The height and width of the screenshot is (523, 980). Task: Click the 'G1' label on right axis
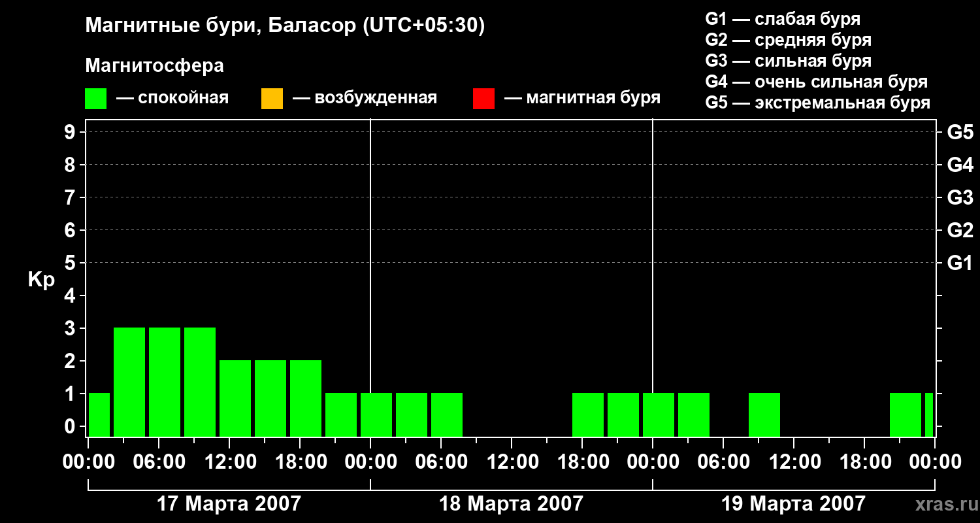pyautogui.click(x=960, y=263)
